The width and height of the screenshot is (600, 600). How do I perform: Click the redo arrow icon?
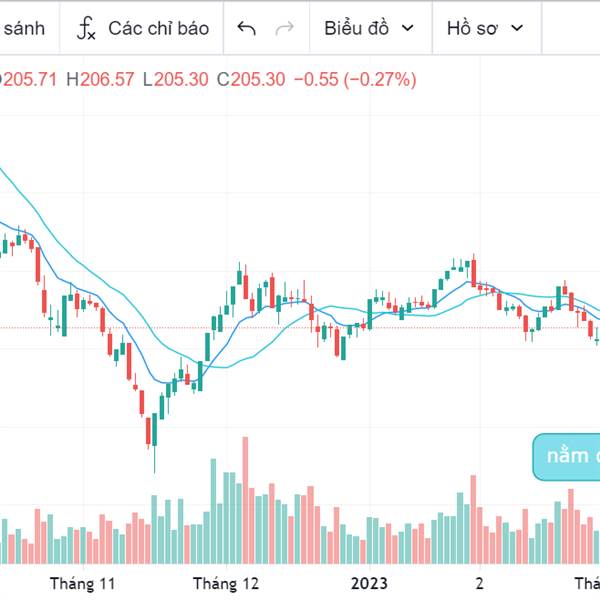[284, 28]
